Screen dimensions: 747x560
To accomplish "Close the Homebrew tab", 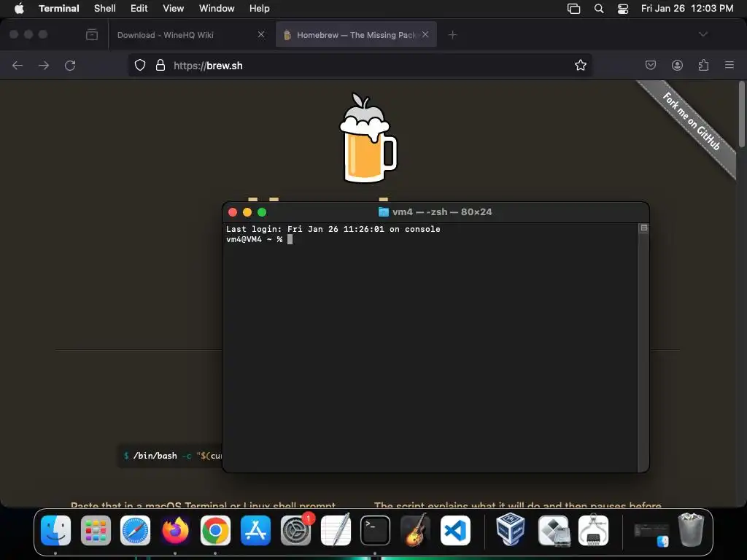I will coord(425,34).
